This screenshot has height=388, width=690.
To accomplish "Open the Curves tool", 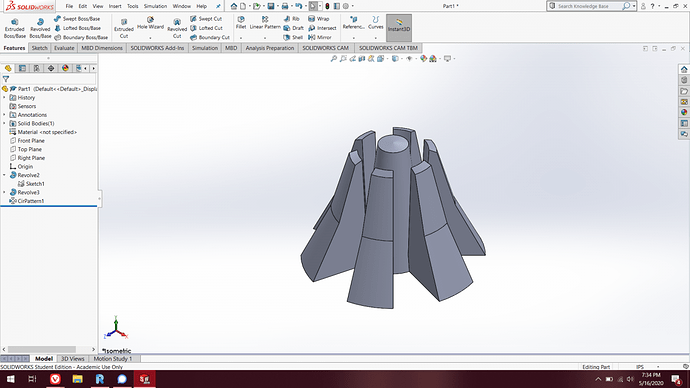I will pos(375,22).
